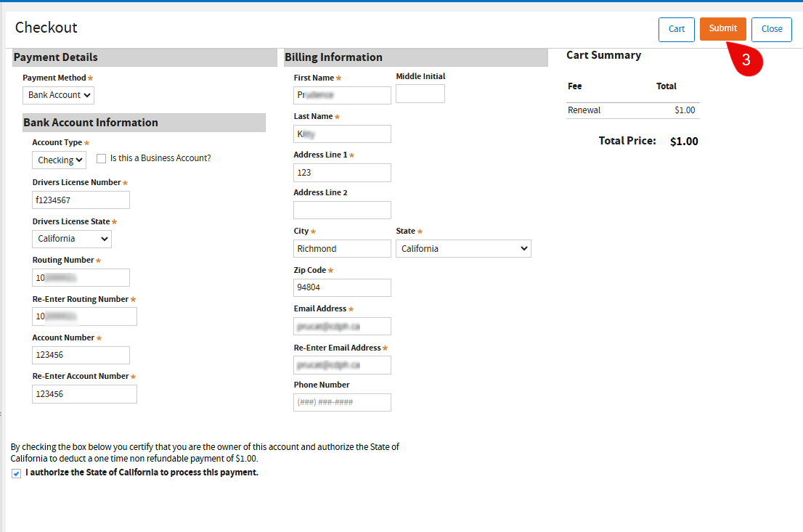
Task: Click the red step 3 marker
Action: coord(746,61)
